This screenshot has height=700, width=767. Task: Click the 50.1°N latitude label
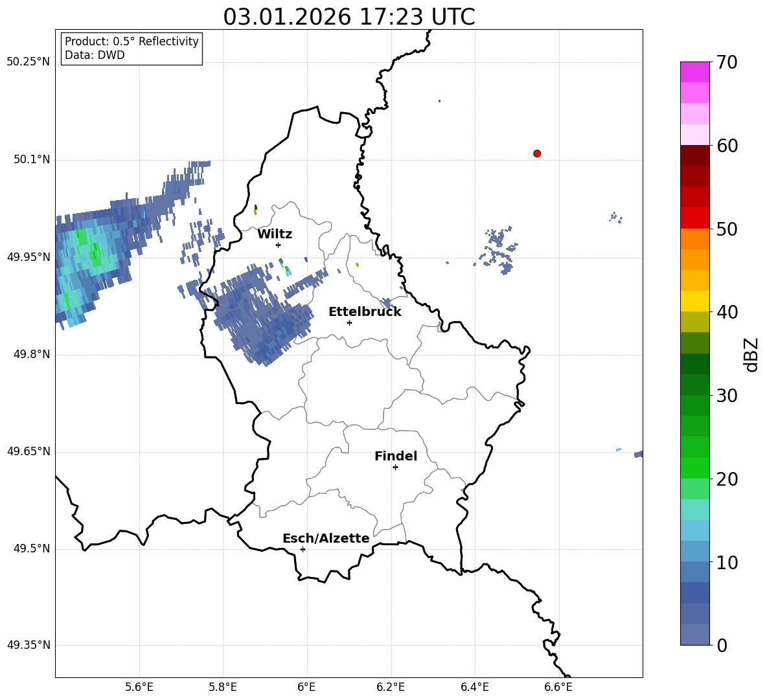tap(32, 159)
